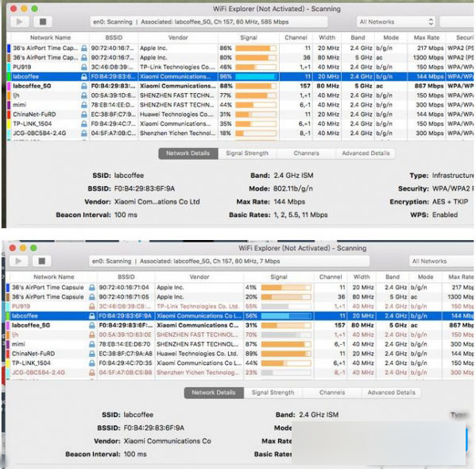Click lock icon on PU919 row with 46% signal
The image size is (476, 469).
coord(84,67)
